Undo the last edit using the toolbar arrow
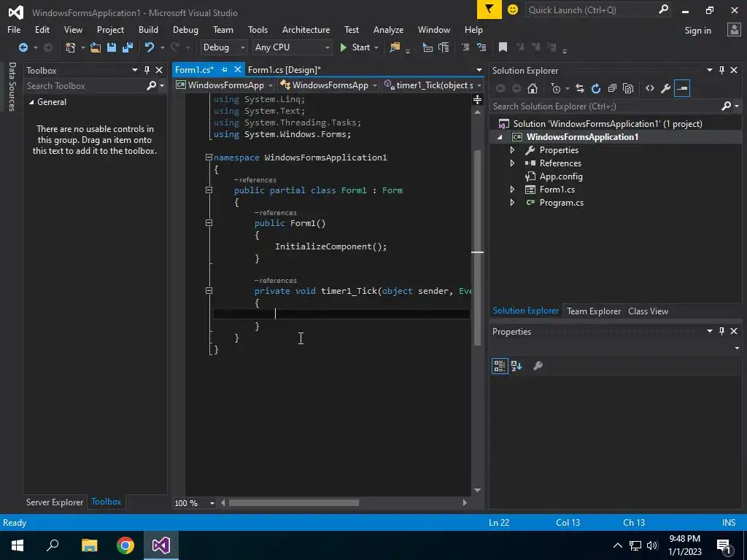 coord(150,47)
